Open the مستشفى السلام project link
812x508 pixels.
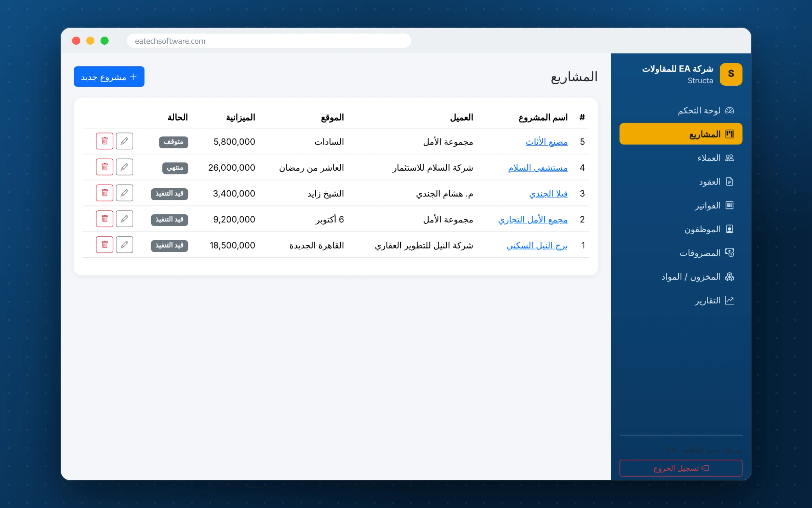(538, 168)
